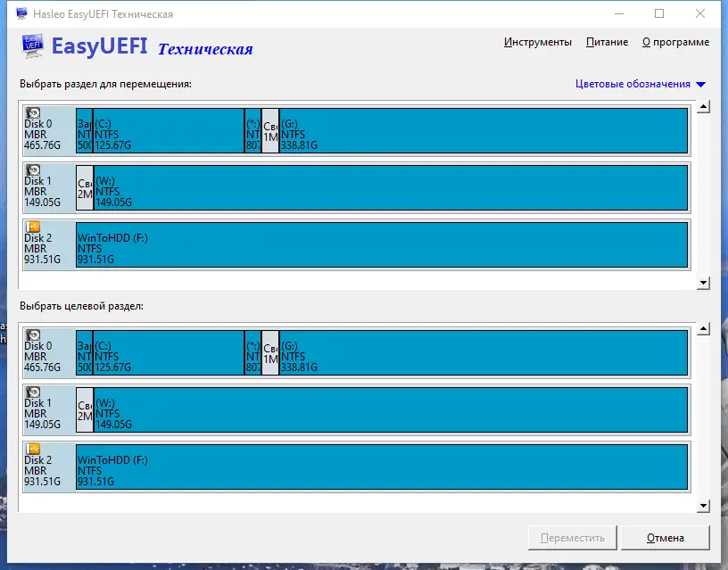Select source partition (W:) NTFS 149.05G

point(391,187)
